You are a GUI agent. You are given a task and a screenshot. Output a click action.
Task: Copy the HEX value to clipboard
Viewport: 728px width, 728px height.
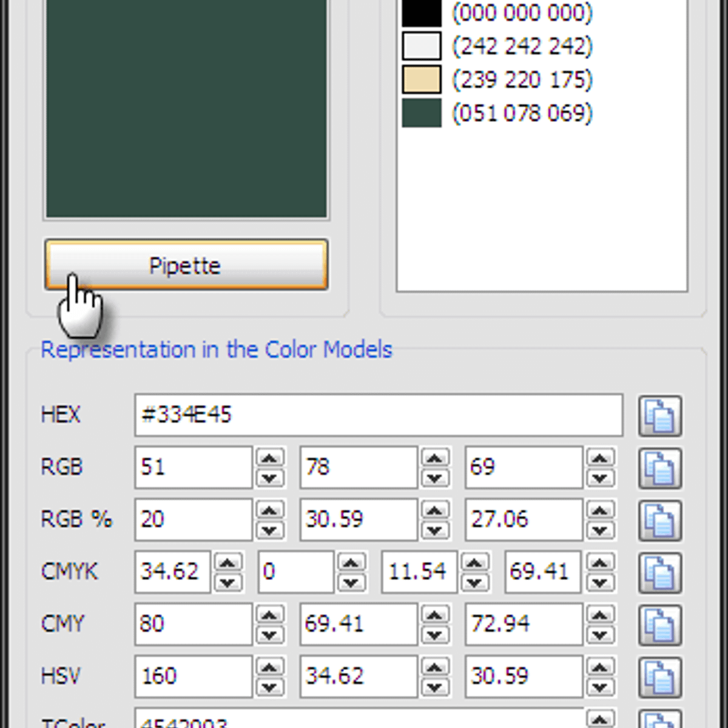coord(659,416)
